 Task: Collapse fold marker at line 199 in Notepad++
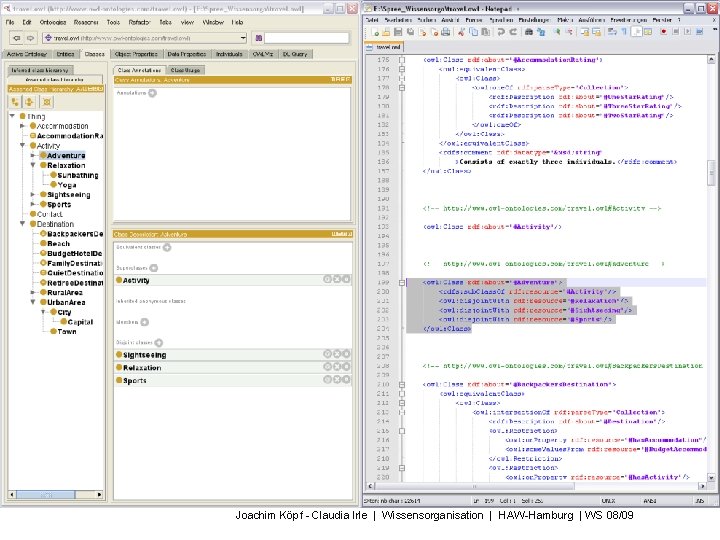(x=402, y=283)
